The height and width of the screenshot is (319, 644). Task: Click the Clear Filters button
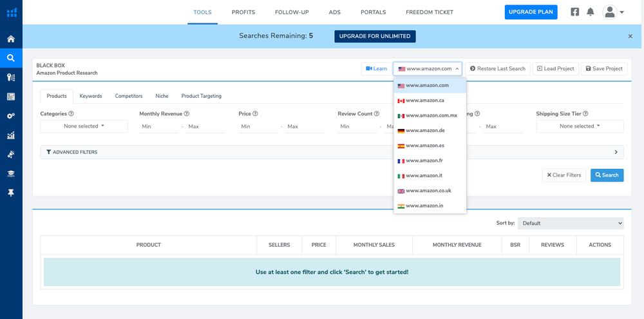[564, 175]
